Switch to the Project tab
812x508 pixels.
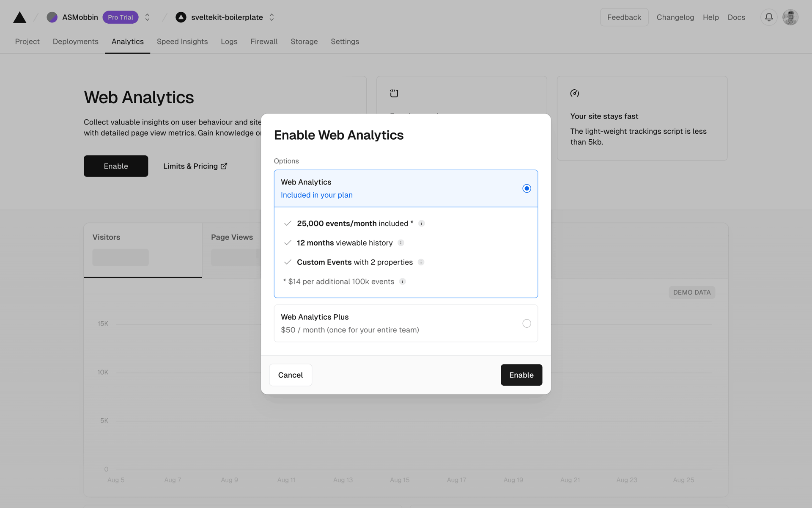tap(27, 41)
